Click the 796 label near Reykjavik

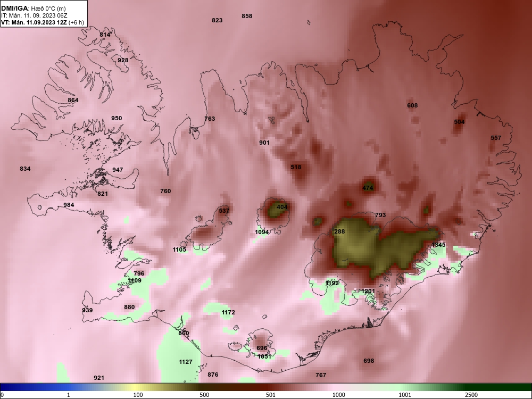(x=139, y=273)
